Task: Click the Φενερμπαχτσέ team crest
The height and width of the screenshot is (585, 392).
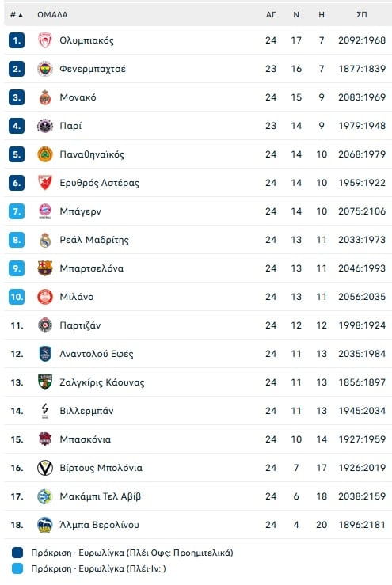Action: (x=45, y=69)
